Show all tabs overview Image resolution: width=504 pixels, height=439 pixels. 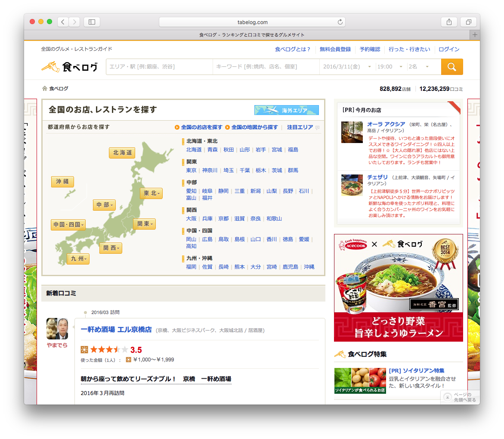click(x=469, y=22)
